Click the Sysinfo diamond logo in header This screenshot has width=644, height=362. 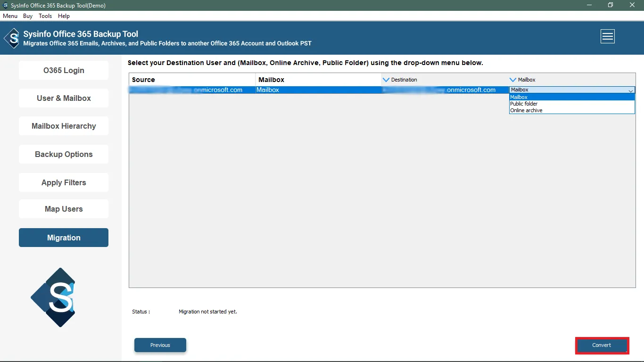12,38
